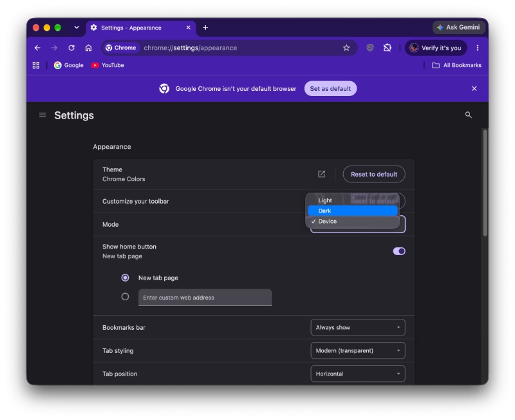The width and height of the screenshot is (515, 420).
Task: Click the Set as default button
Action: 330,89
